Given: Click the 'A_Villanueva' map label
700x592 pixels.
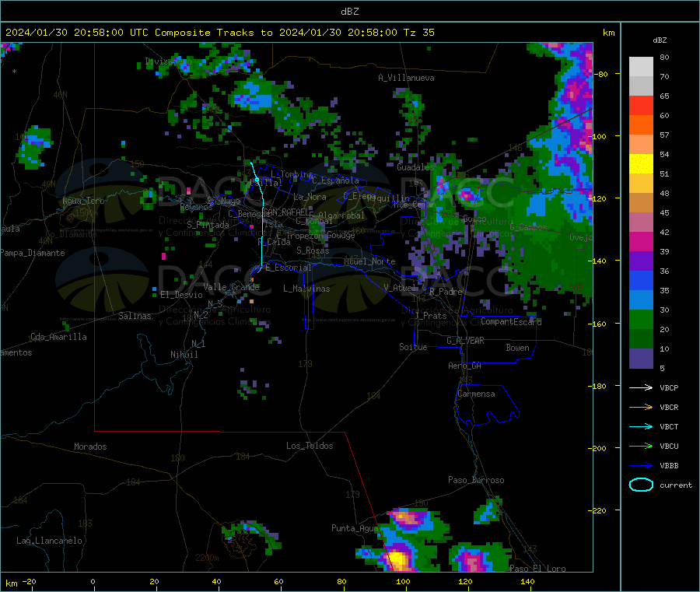Looking at the screenshot, I should [x=406, y=78].
